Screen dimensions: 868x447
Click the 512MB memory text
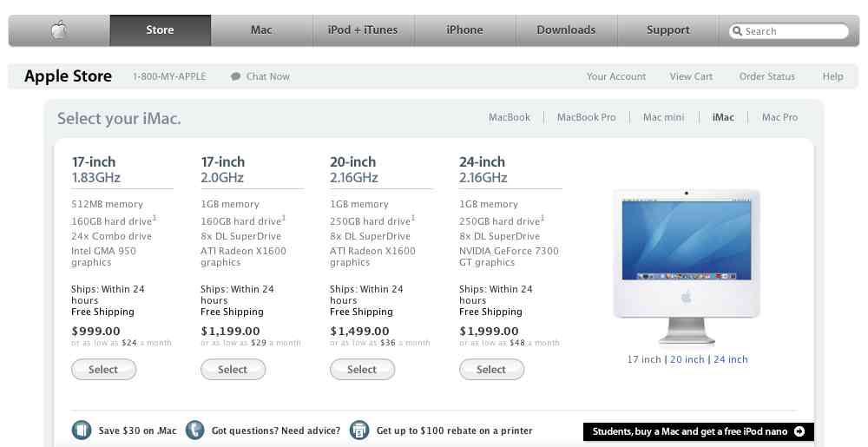click(x=107, y=204)
